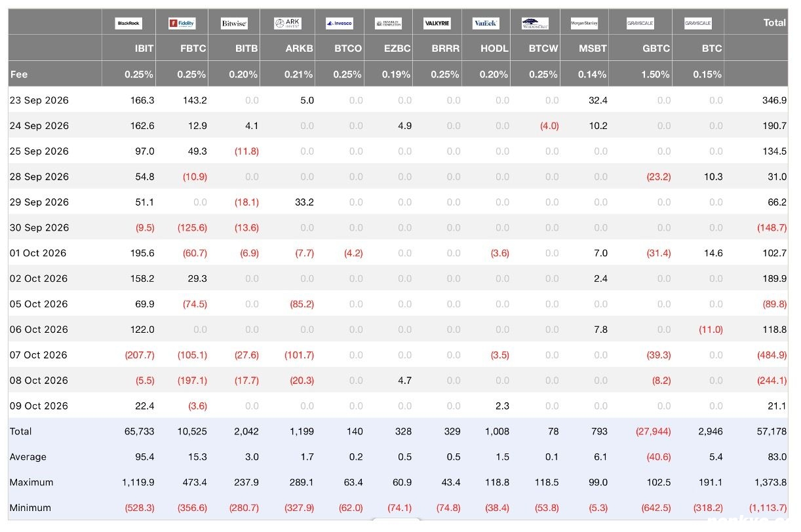Image resolution: width=801 pixels, height=532 pixels.
Task: Select the EZBC column header
Action: pyautogui.click(x=398, y=48)
